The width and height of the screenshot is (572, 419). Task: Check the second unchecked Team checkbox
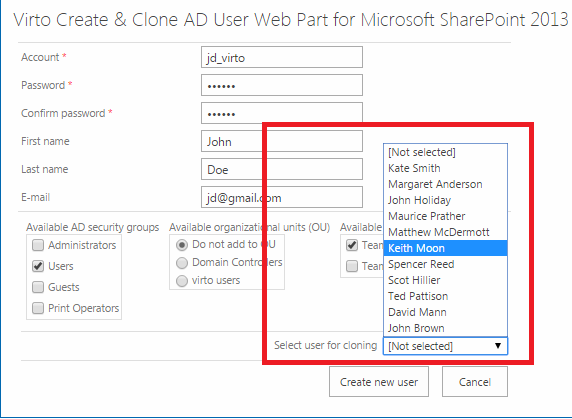pyautogui.click(x=352, y=266)
